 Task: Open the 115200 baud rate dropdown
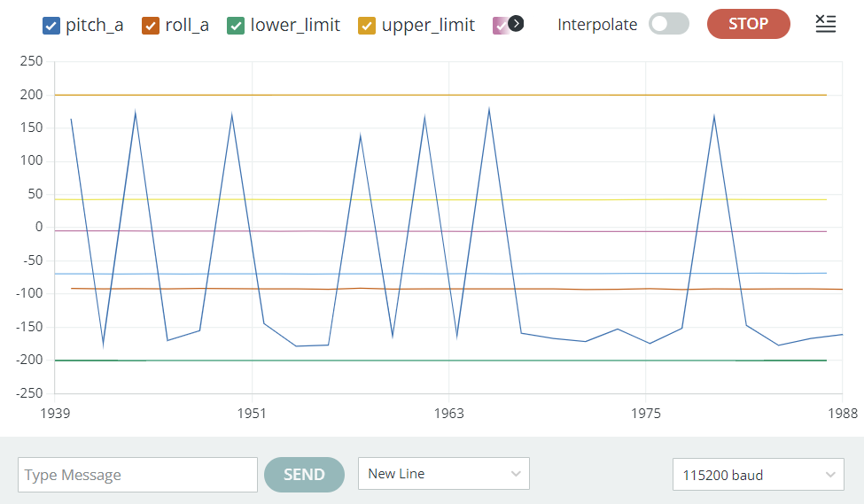759,474
